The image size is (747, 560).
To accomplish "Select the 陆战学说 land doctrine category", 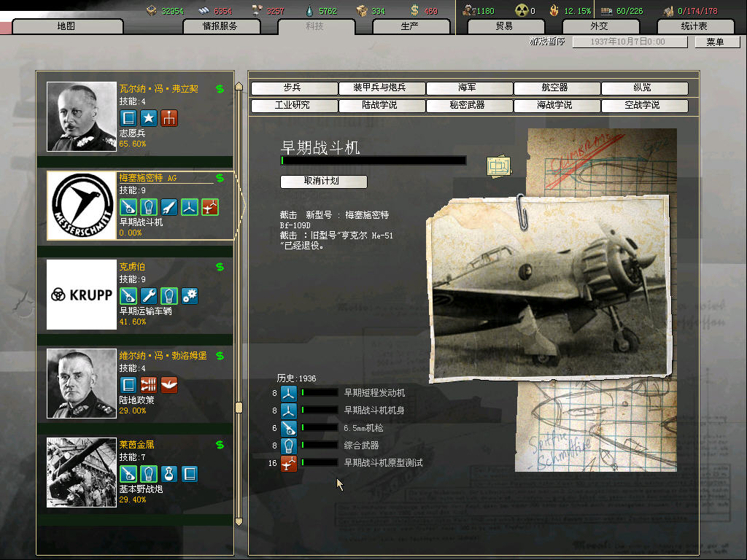I will pyautogui.click(x=382, y=105).
